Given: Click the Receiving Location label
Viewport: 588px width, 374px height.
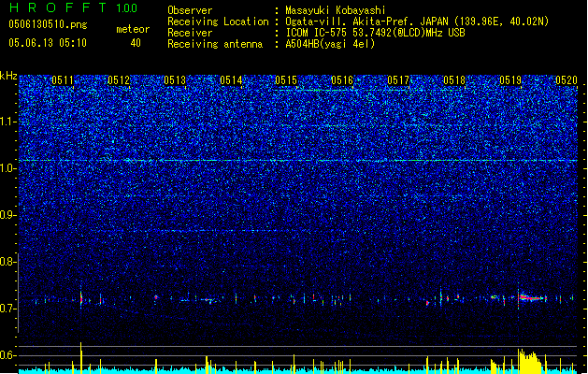Looking at the screenshot, I should 218,22.
